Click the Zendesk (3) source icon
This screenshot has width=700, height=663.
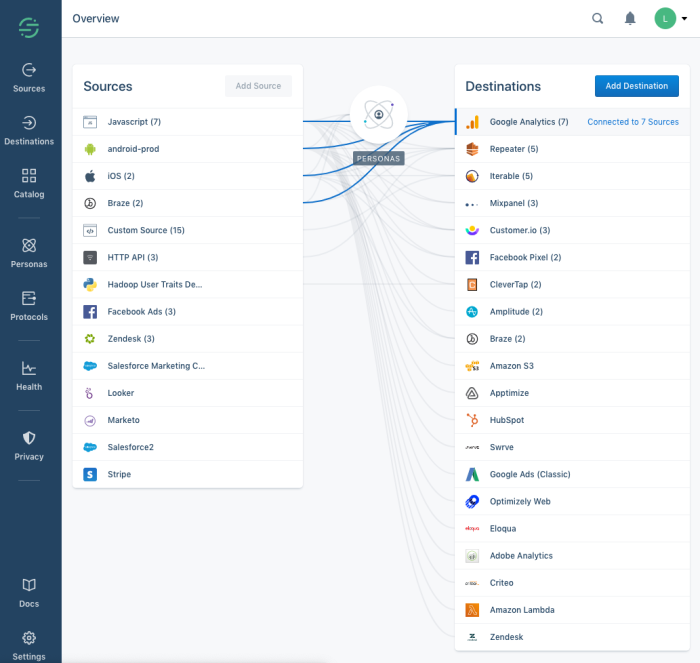coord(90,339)
